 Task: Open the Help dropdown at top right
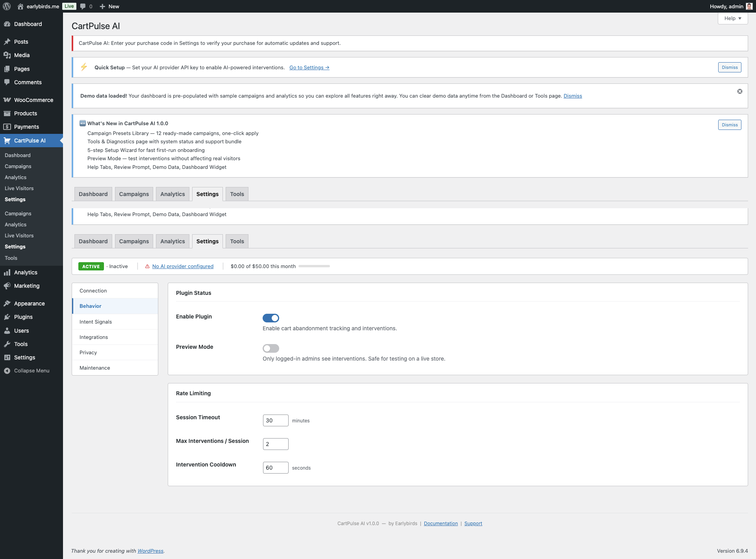(x=732, y=18)
